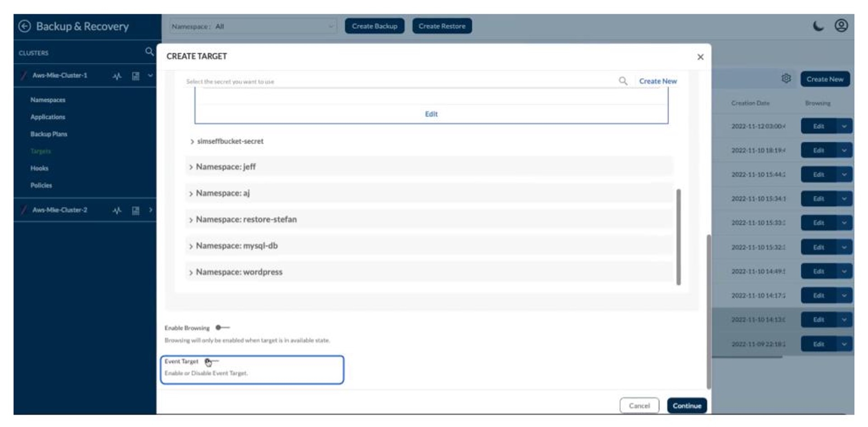Click the clusters search magnifier icon

pos(149,52)
